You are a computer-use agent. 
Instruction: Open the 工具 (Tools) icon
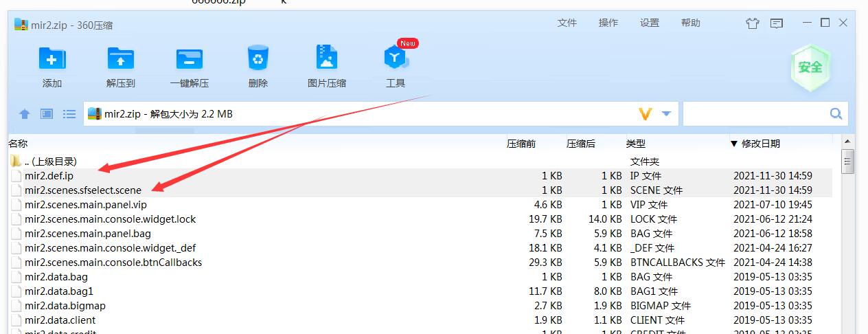point(396,59)
